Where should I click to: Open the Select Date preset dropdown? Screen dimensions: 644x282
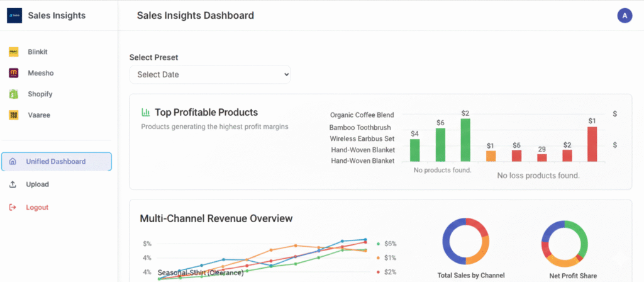coord(210,74)
